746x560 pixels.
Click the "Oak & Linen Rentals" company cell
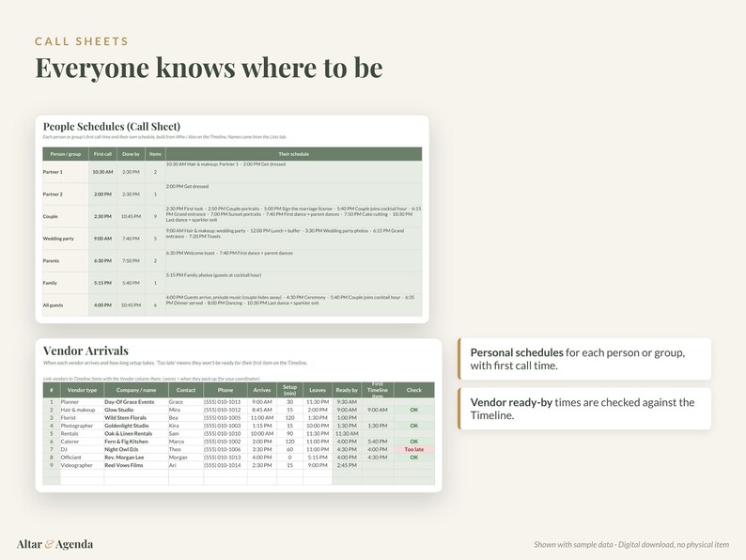[136, 434]
